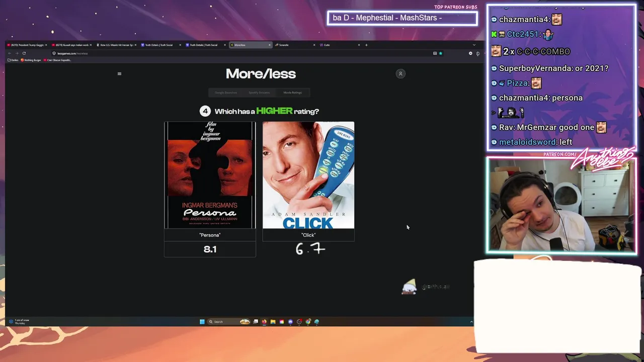
Task: Open the hamburger menu on More/less
Action: pos(119,74)
